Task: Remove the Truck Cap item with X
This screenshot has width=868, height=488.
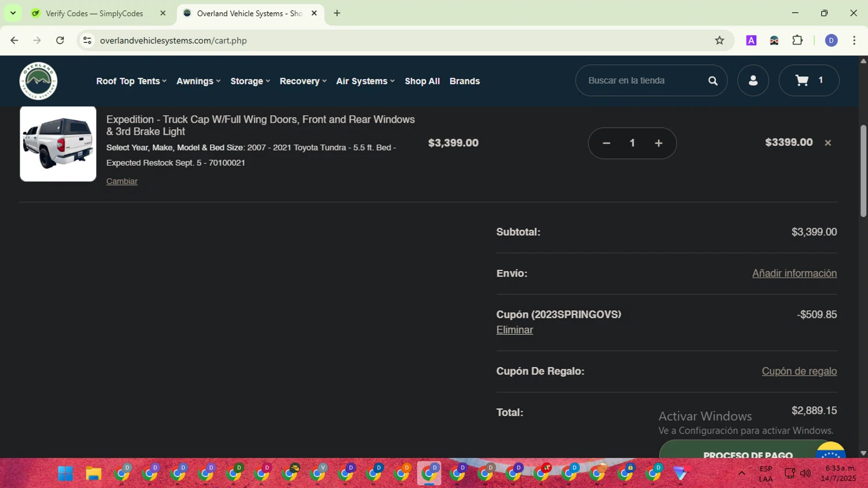Action: (828, 143)
